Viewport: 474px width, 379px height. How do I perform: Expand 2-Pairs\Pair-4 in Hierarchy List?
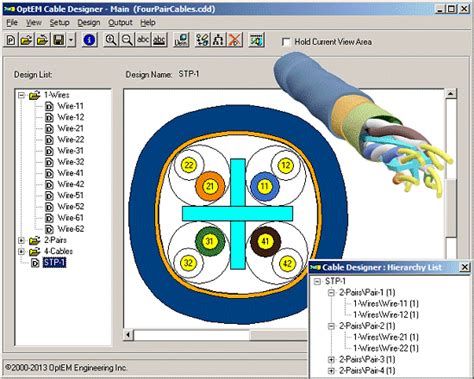click(331, 371)
